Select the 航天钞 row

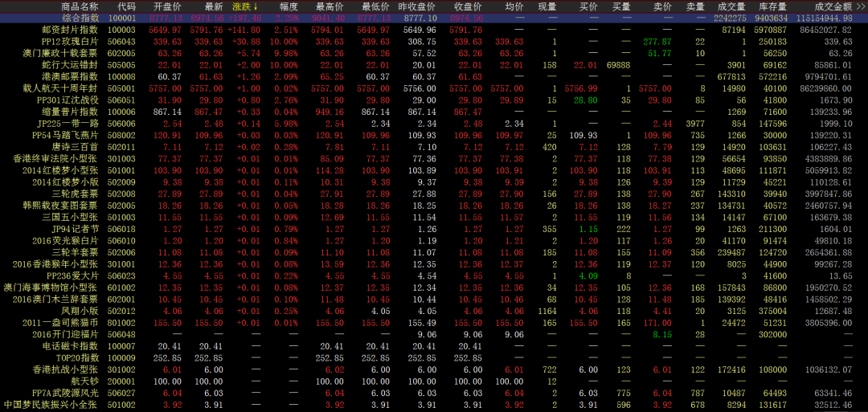pyautogui.click(x=434, y=381)
